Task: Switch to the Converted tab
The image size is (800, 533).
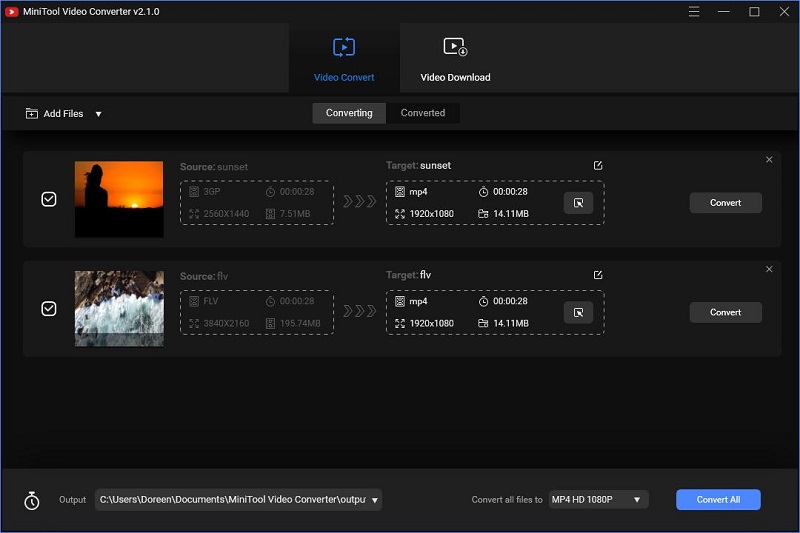Action: click(422, 113)
